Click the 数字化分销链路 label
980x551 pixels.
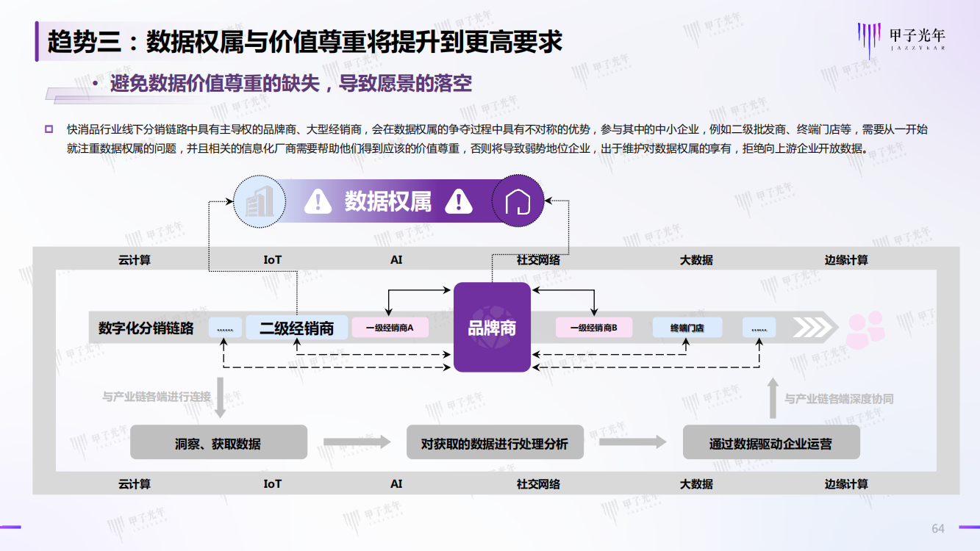tap(146, 328)
